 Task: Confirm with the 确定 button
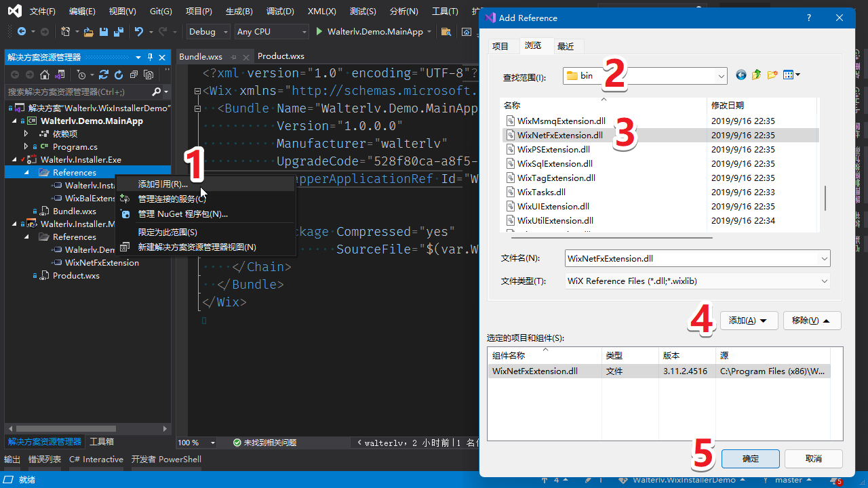751,459
